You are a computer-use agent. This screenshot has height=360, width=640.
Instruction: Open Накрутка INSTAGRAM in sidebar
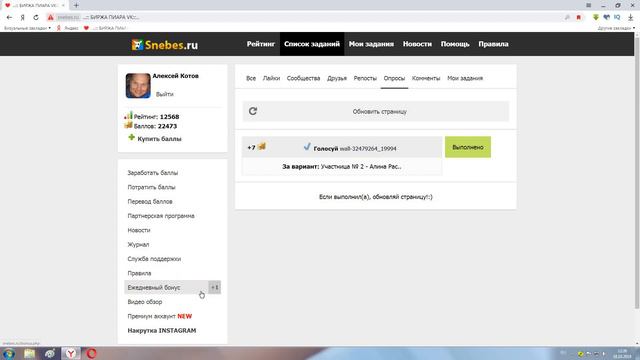162,331
